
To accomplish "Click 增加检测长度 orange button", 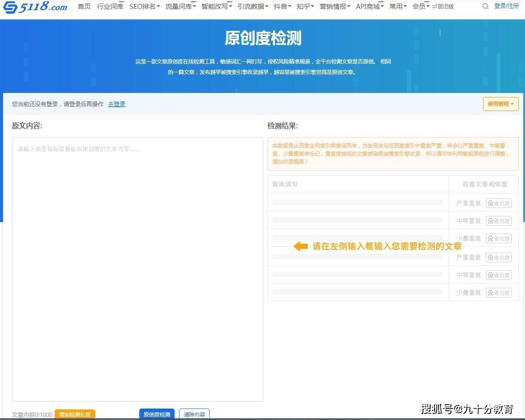I will 75,414.
